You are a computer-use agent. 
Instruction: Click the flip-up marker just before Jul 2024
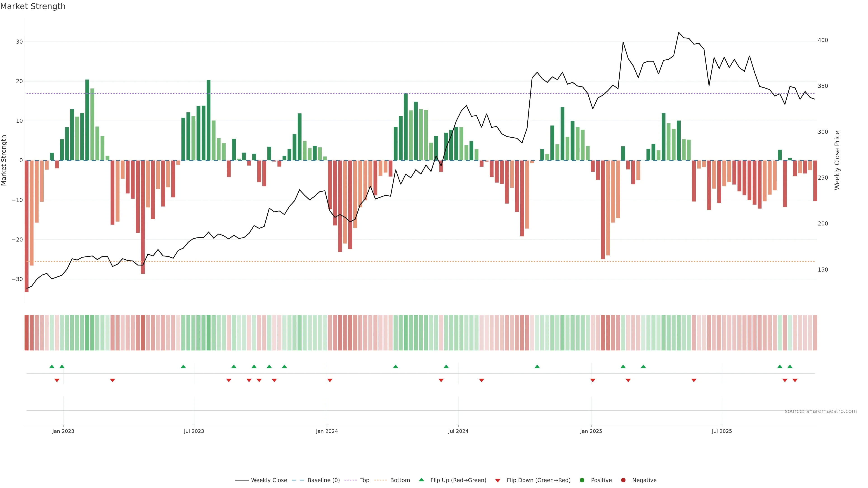tap(446, 366)
